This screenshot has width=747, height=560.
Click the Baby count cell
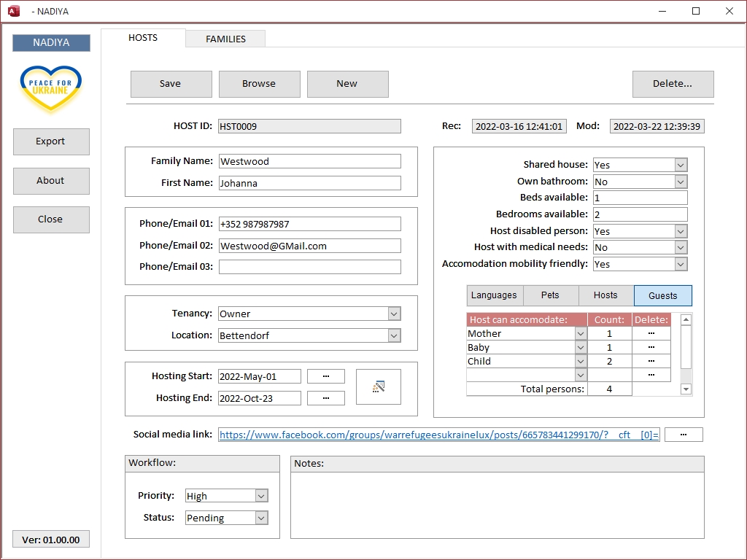point(609,347)
